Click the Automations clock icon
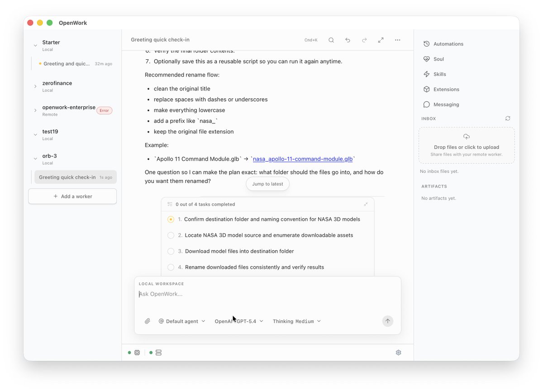The width and height of the screenshot is (543, 392). [x=426, y=44]
